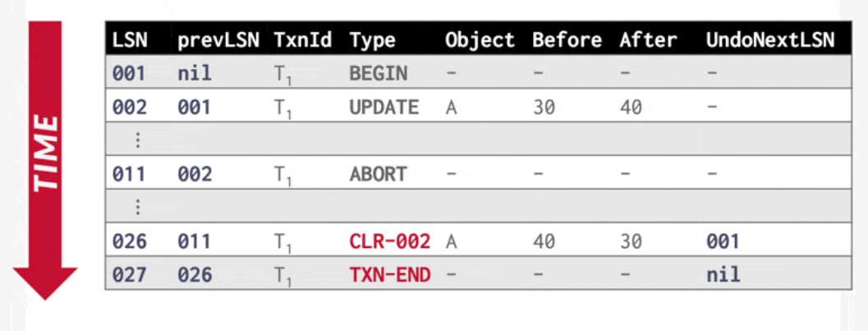Click the ABORT type cell

(378, 174)
